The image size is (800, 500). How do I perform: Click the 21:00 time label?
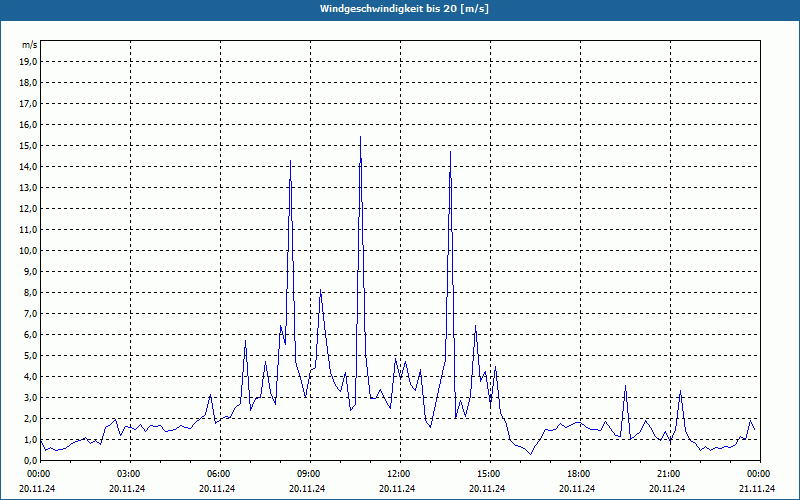coord(670,474)
